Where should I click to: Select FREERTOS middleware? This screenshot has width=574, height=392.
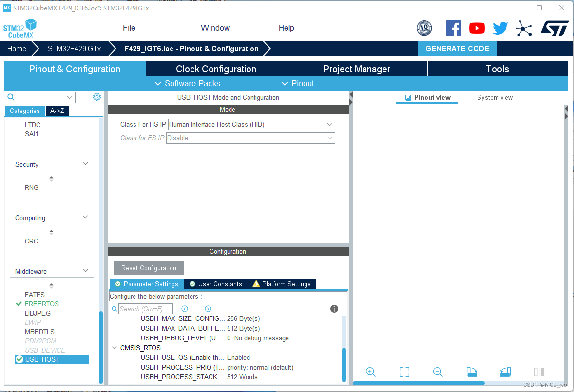tap(42, 304)
